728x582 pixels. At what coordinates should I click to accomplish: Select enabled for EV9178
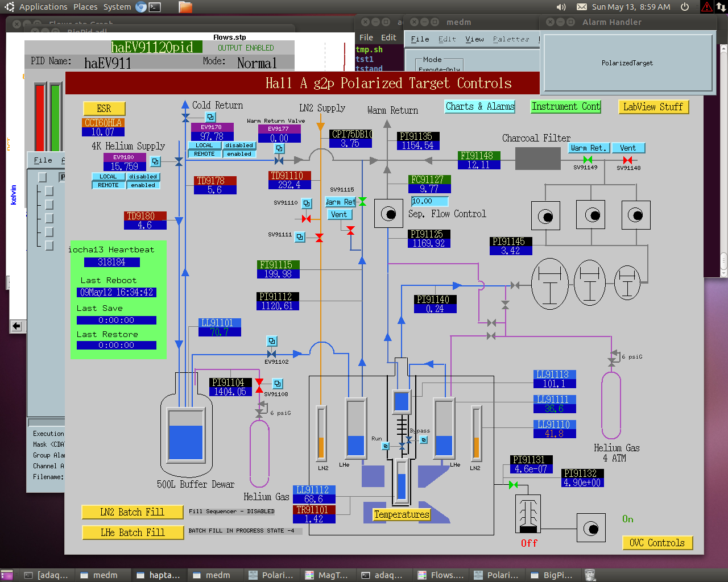pyautogui.click(x=239, y=154)
